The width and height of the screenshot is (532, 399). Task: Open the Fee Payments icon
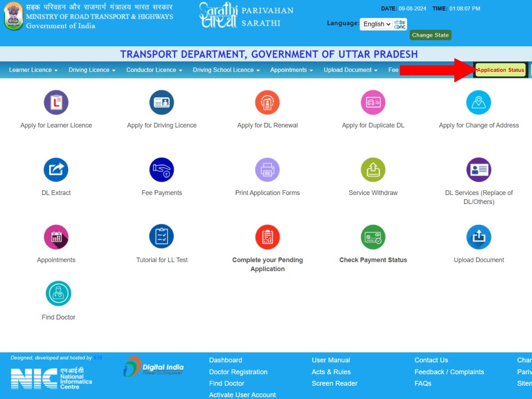coord(161,170)
